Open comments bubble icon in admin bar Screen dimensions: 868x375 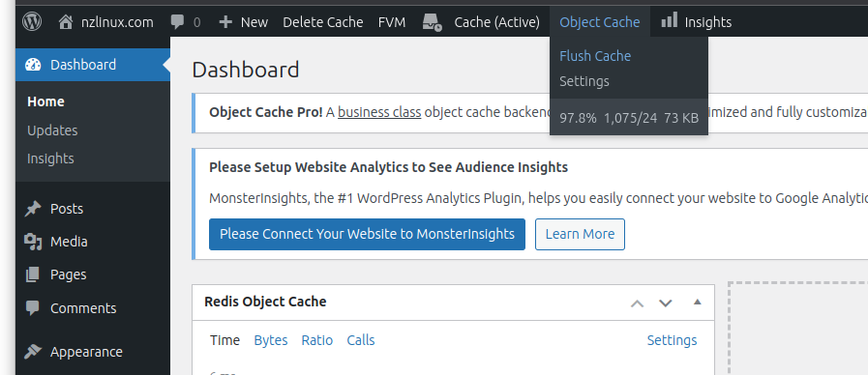point(178,22)
